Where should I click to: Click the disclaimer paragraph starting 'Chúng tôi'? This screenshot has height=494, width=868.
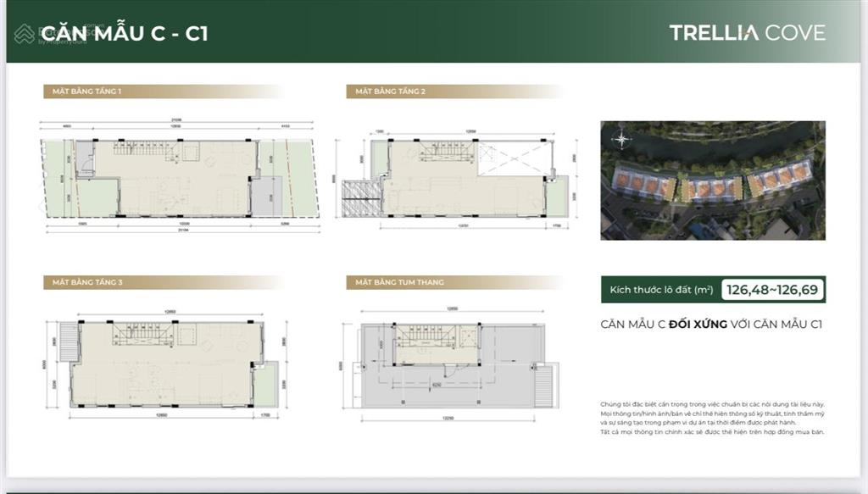tap(712, 419)
